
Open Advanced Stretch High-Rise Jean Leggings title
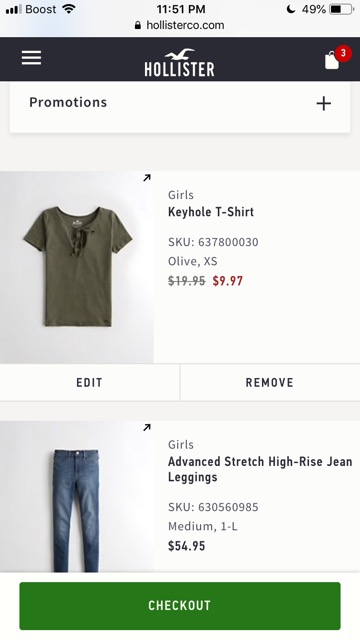260,469
